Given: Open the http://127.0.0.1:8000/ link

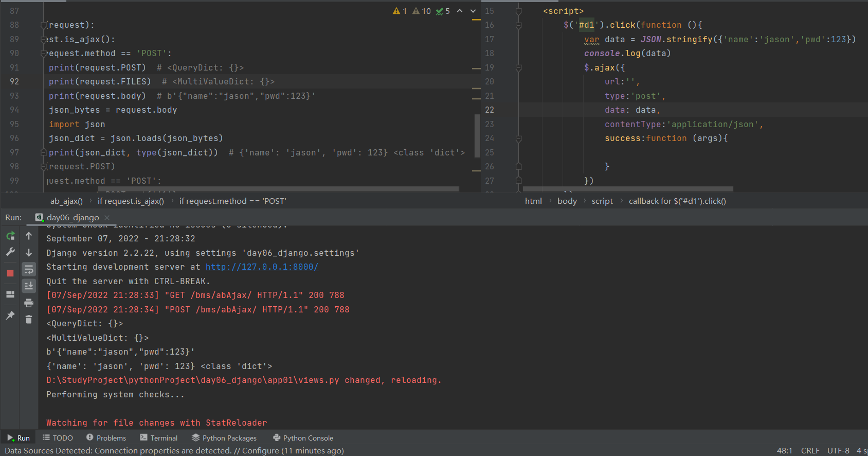Looking at the screenshot, I should coord(262,267).
